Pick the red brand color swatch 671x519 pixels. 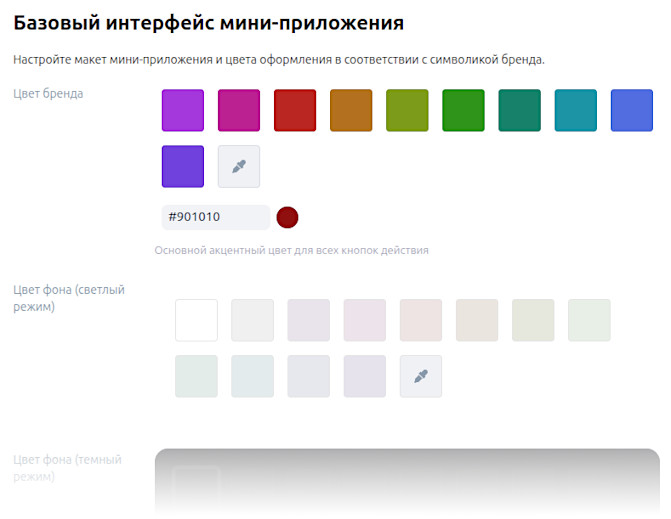(295, 110)
